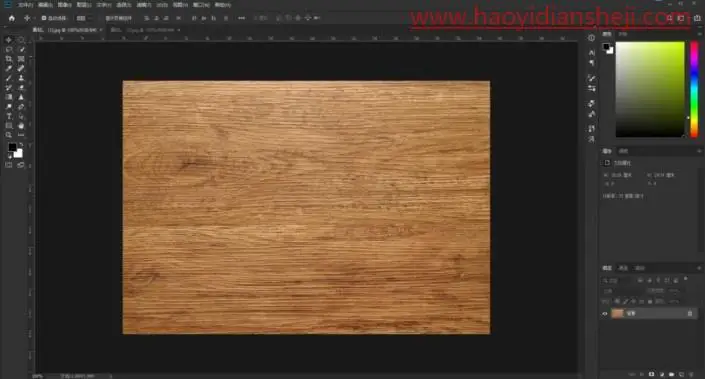Screen dimensions: 705x379
Task: Toggle layer filtering switch on
Action: tap(686, 279)
